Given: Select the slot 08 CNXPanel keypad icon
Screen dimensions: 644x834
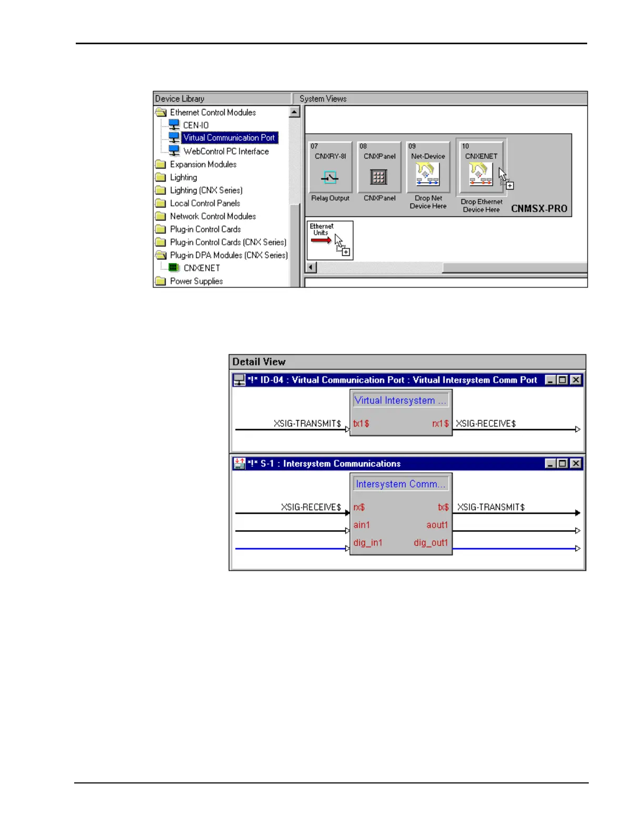Looking at the screenshot, I should point(379,177).
